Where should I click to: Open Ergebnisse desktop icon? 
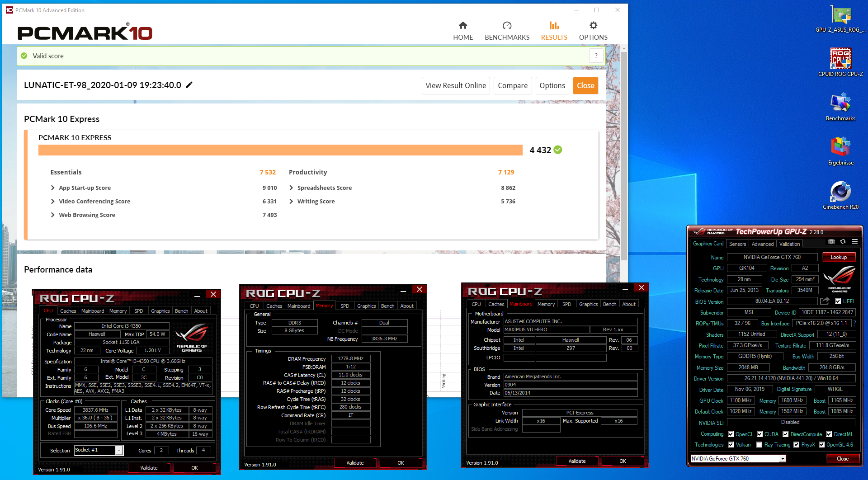pos(840,151)
